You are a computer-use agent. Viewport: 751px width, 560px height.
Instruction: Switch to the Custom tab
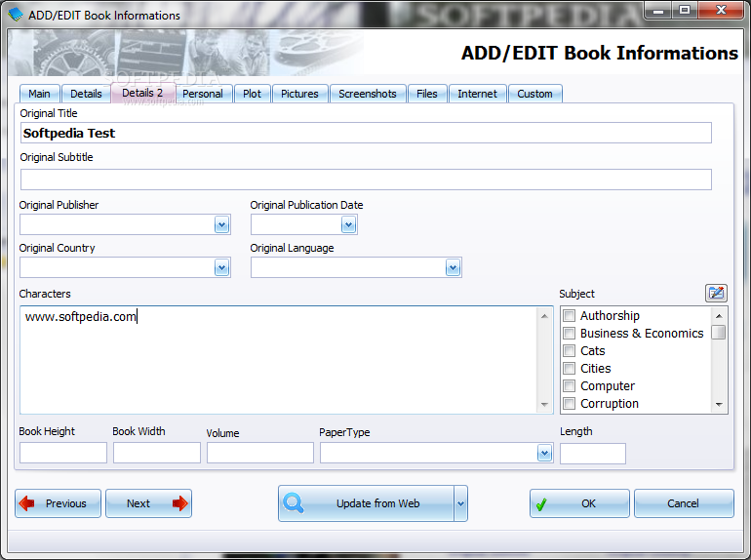(x=535, y=94)
